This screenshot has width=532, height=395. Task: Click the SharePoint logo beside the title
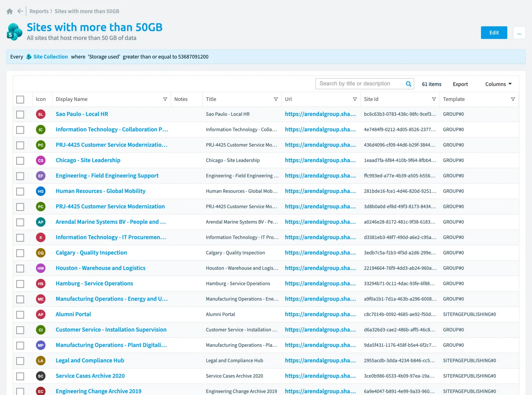click(x=15, y=32)
